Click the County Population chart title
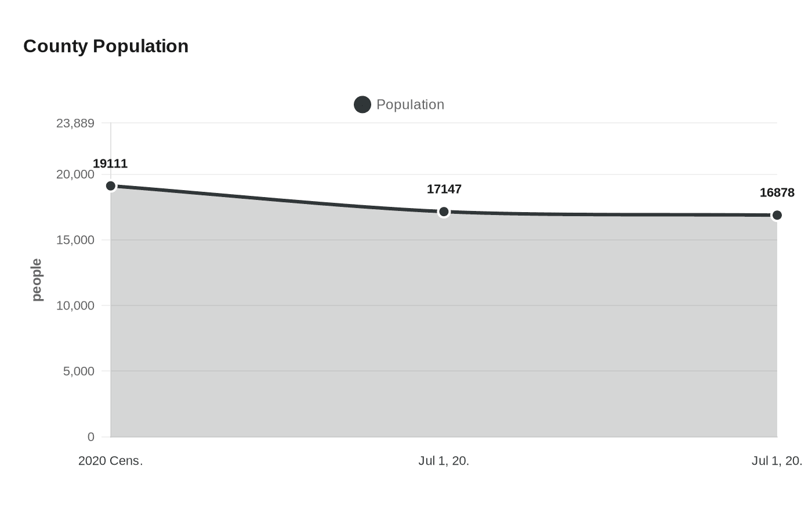 (106, 46)
